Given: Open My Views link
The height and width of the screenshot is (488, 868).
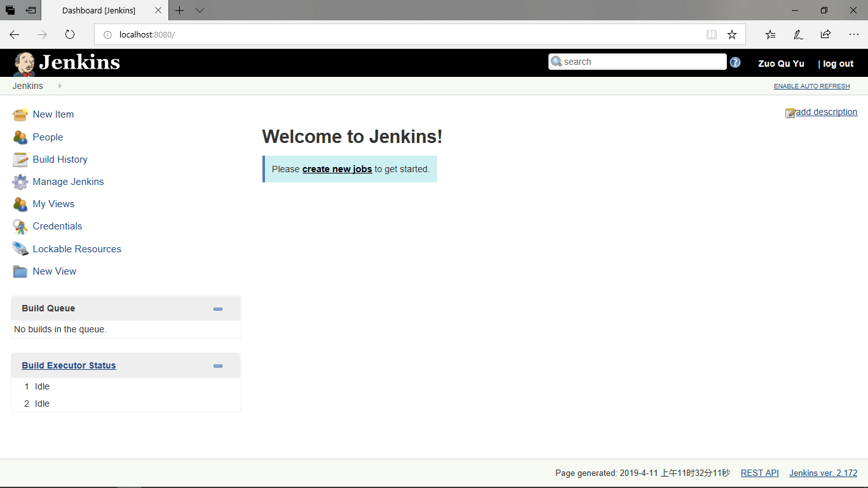Looking at the screenshot, I should (x=53, y=204).
